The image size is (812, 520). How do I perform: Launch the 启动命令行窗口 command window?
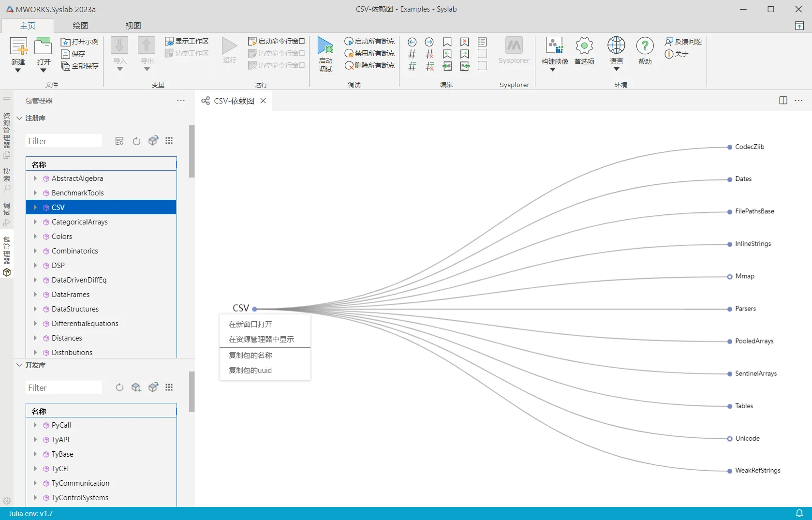[277, 41]
